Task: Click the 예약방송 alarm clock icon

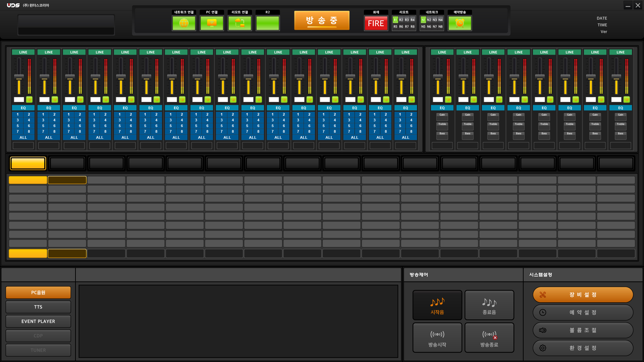Action: pyautogui.click(x=460, y=23)
